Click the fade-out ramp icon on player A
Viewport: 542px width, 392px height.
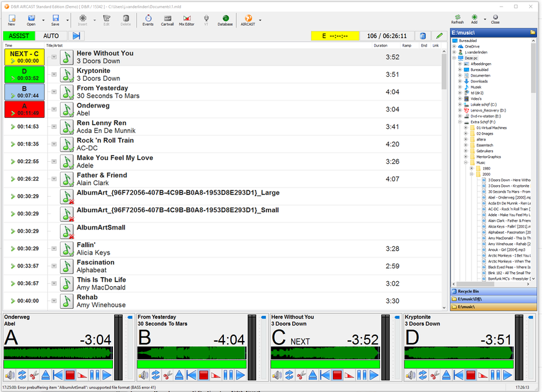click(83, 375)
